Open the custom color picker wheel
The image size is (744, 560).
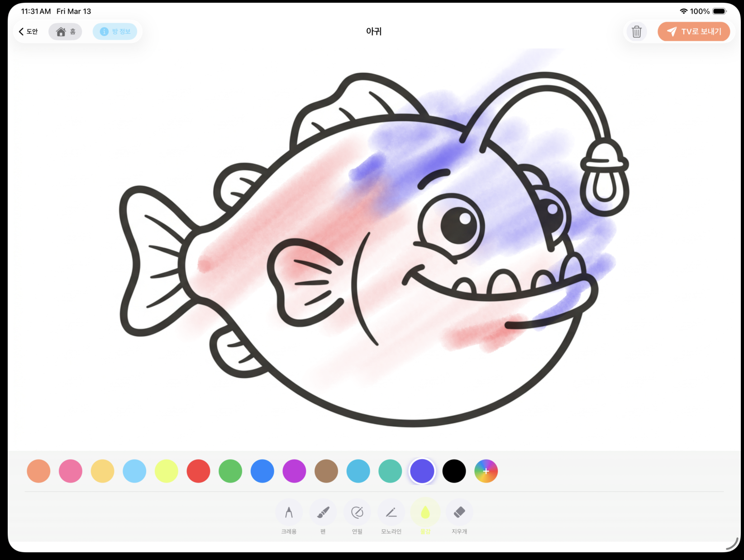(x=486, y=471)
